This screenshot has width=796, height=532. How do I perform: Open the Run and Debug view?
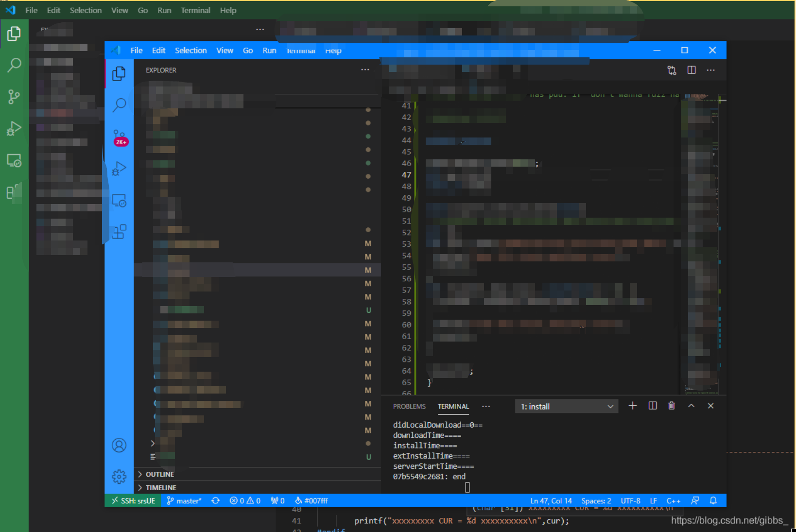120,169
